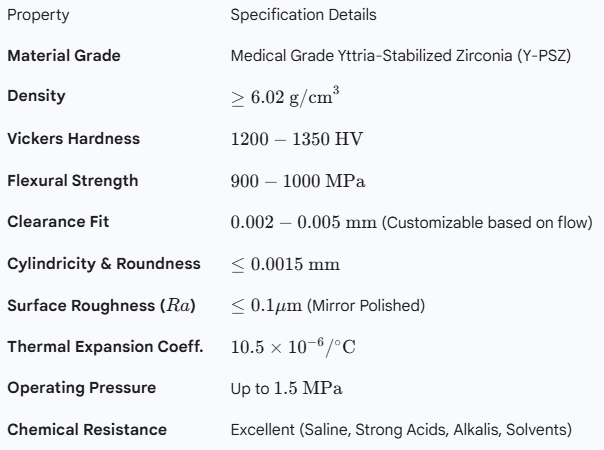Select the Density row label
Viewport: 604px width, 450px height.
pos(36,96)
